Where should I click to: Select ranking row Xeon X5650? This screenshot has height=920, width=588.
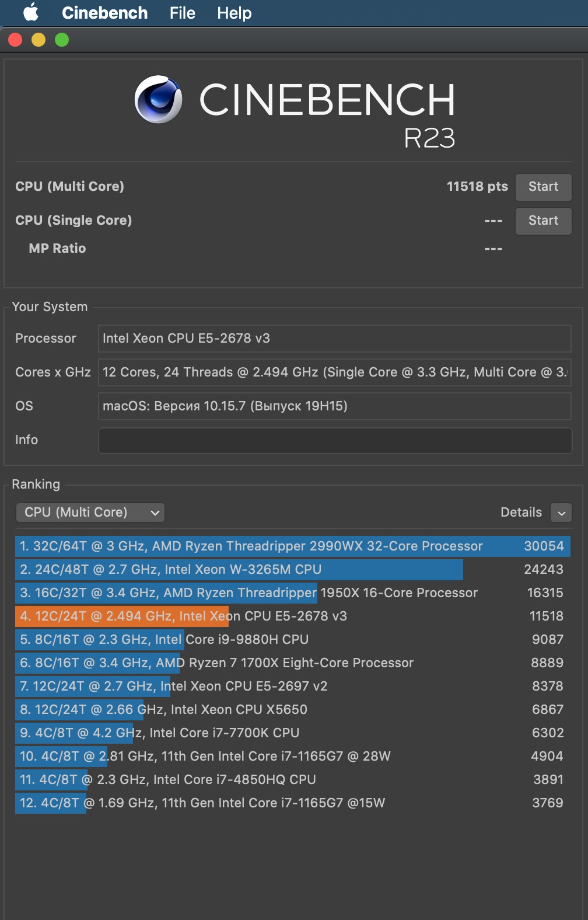pos(293,710)
